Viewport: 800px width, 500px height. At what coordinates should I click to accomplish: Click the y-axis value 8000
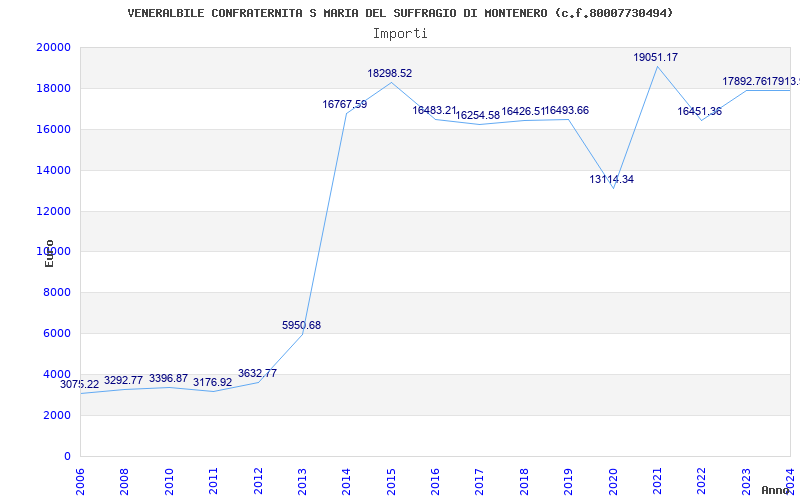click(57, 293)
